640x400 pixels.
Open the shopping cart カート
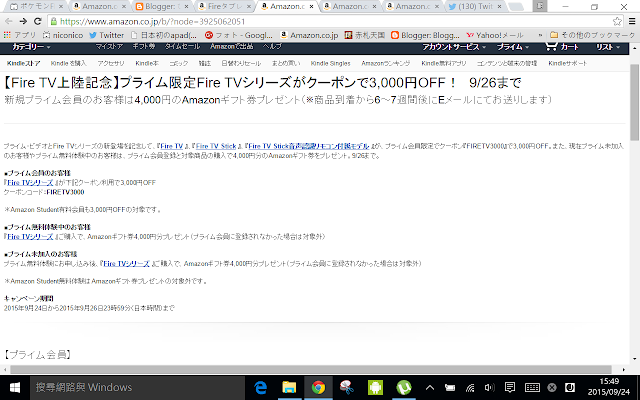[x=562, y=47]
